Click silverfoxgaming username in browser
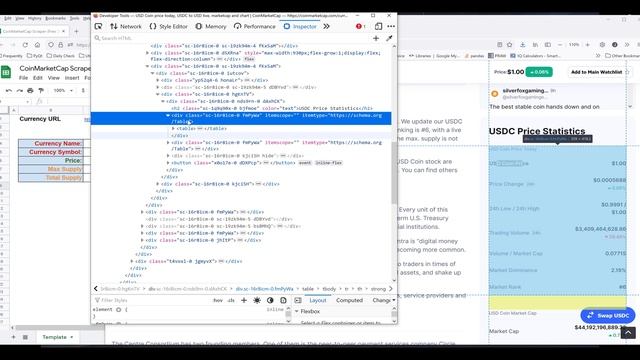640x360 pixels. click(525, 91)
